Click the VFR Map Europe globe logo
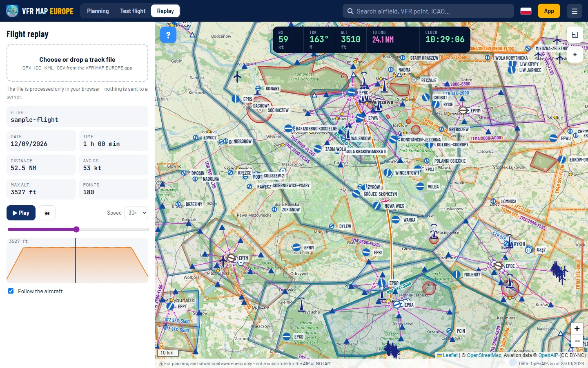 pos(12,11)
